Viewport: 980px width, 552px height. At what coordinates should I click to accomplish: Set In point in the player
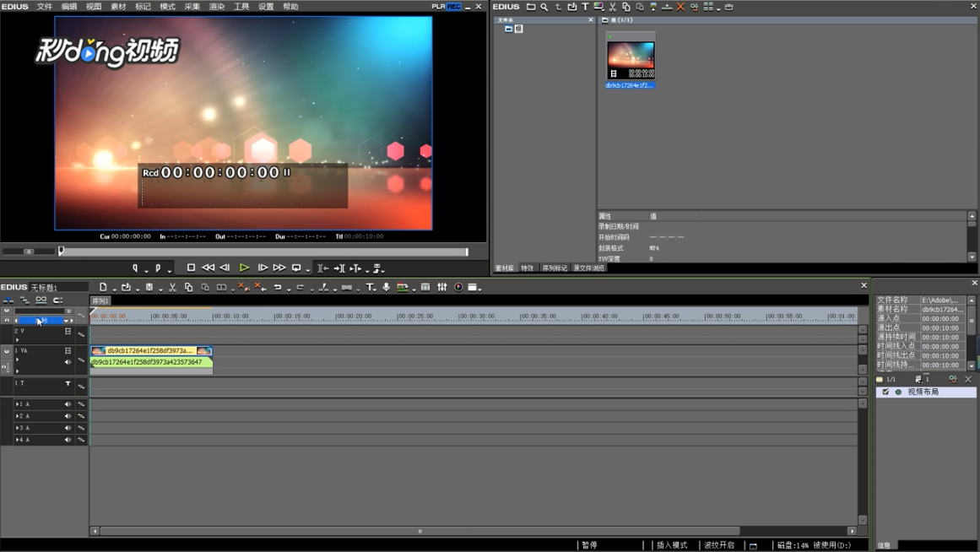(x=135, y=268)
